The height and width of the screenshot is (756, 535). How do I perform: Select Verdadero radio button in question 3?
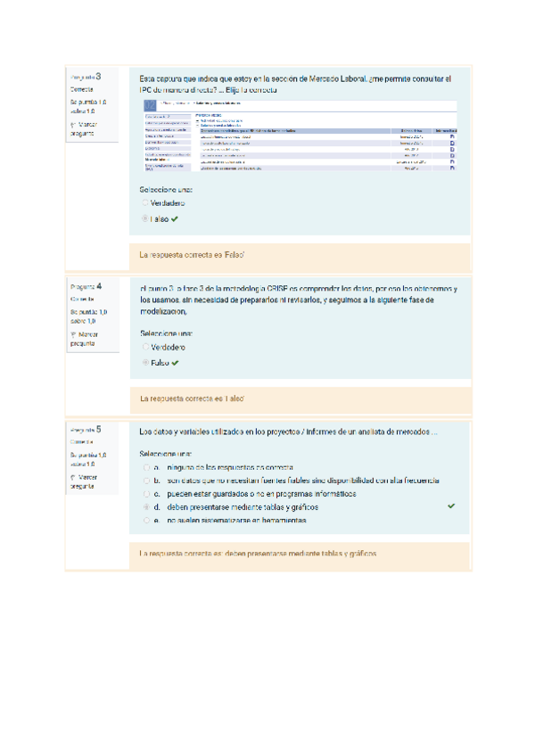(x=145, y=203)
